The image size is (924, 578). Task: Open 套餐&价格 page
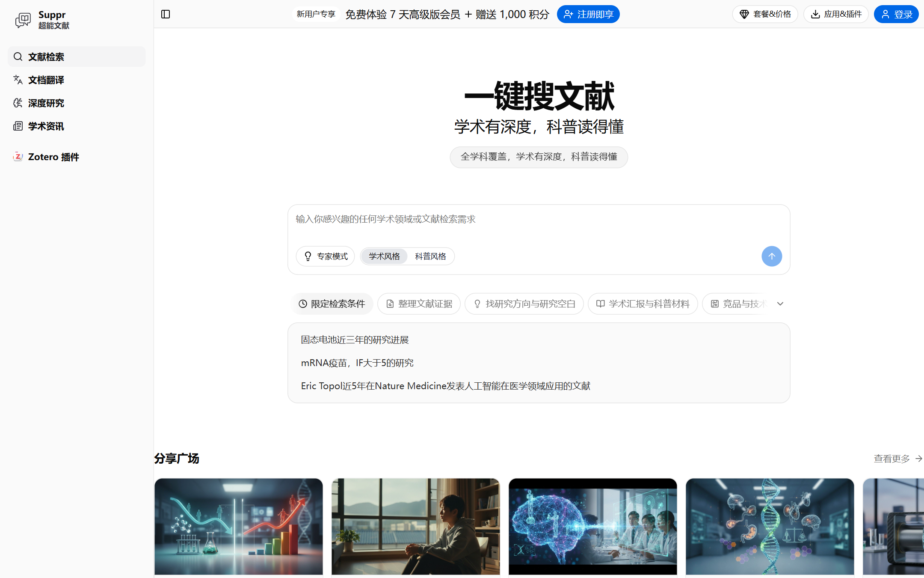pyautogui.click(x=765, y=14)
